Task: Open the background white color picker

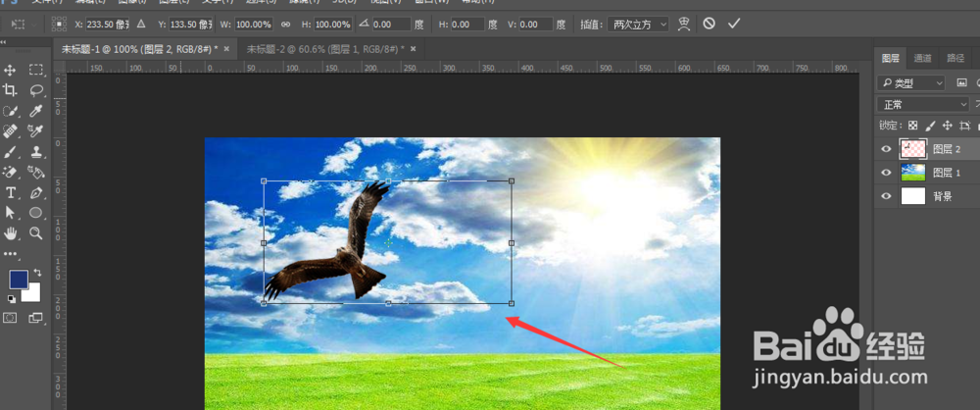Action: coord(33,294)
